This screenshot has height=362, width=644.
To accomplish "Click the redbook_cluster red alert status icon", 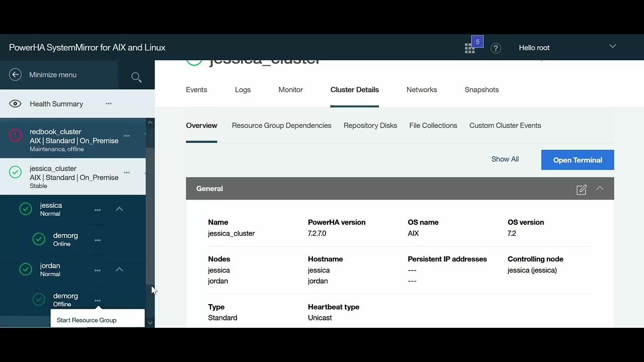I will click(15, 135).
